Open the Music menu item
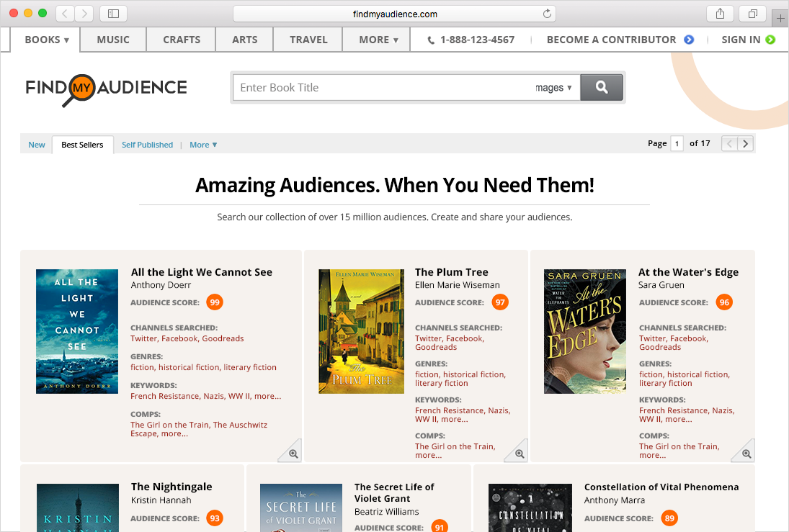 (x=113, y=40)
